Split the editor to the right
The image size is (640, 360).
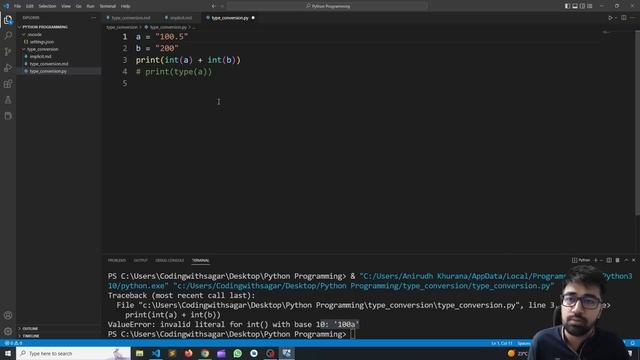pyautogui.click(x=624, y=18)
